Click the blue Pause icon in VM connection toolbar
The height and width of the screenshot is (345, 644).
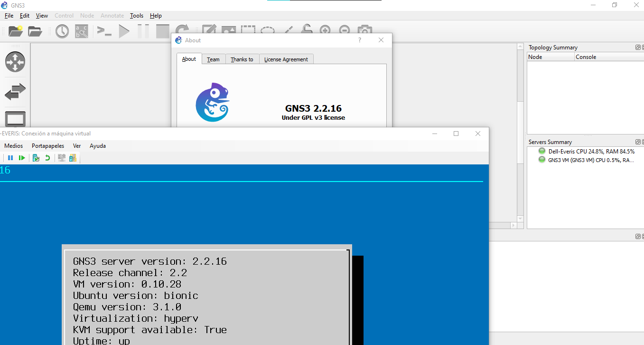[10, 158]
